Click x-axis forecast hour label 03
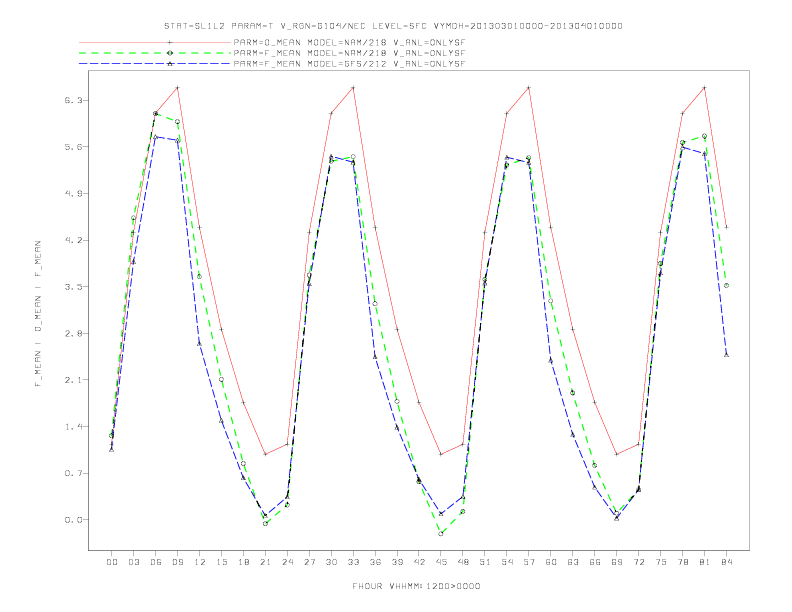The height and width of the screenshot is (612, 792). pyautogui.click(x=133, y=562)
